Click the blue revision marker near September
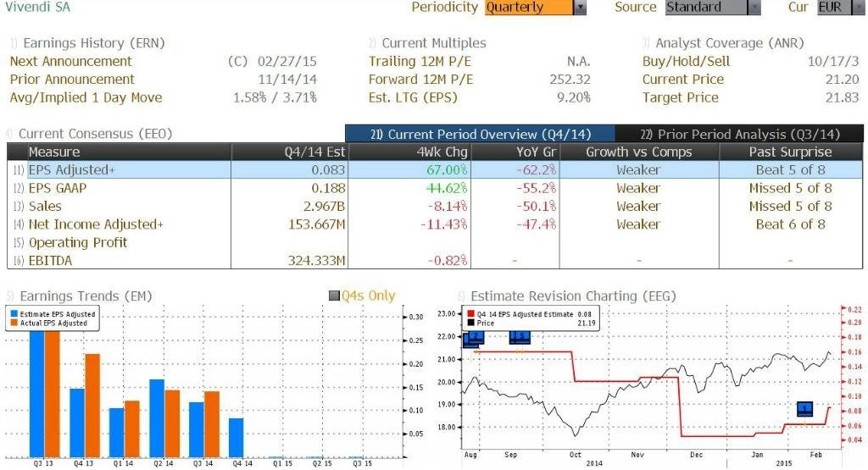This screenshot has height=470, width=868. [519, 337]
